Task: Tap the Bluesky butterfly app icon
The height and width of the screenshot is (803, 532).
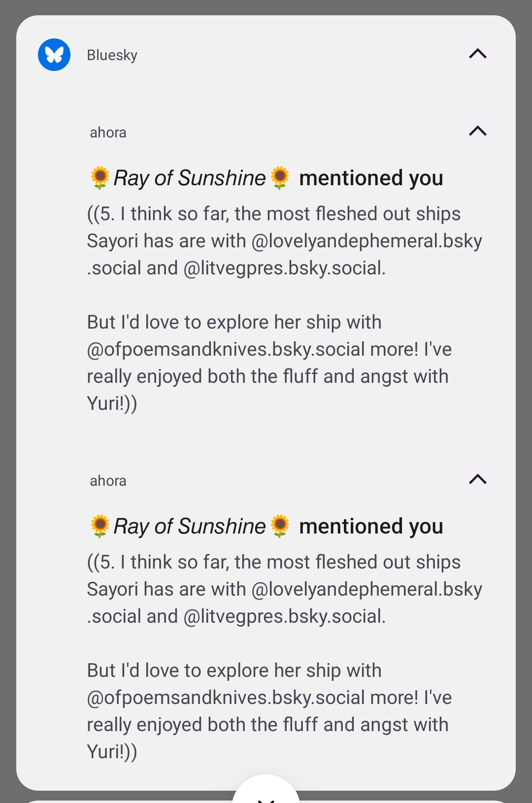Action: coord(54,55)
